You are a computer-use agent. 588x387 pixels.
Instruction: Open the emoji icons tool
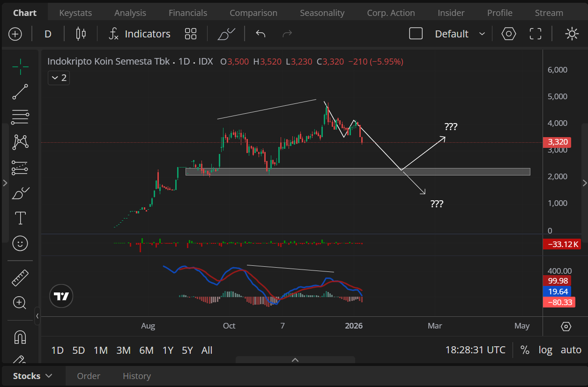20,243
